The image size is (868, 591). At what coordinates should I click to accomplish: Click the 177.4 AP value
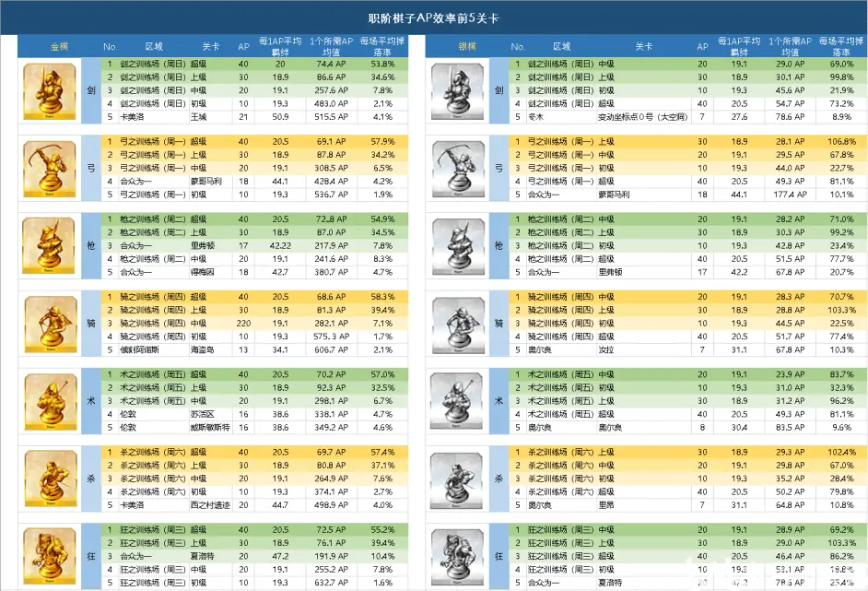790,195
